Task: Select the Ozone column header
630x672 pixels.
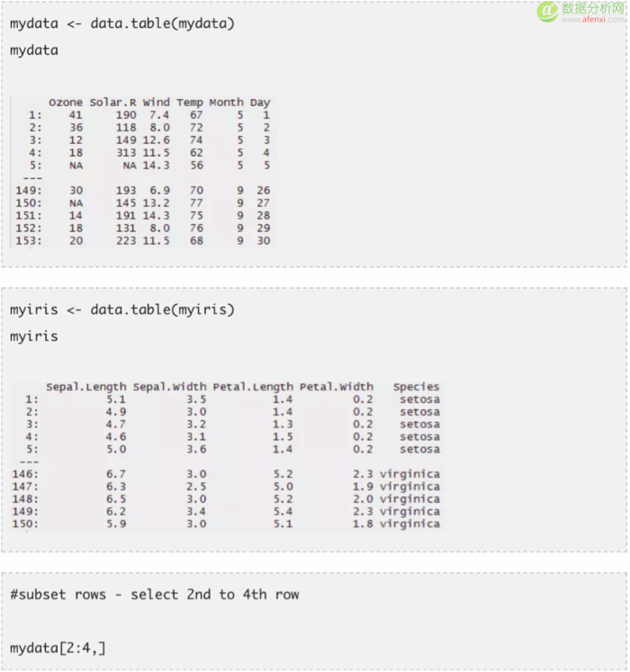Action: 66,103
